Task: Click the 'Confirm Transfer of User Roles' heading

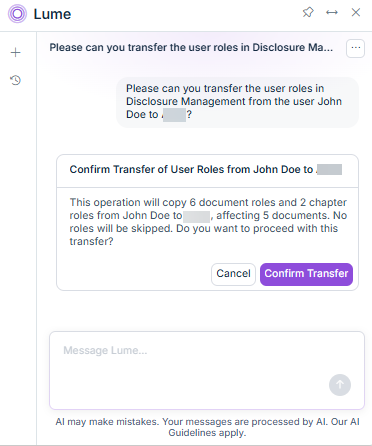Action: (x=206, y=170)
